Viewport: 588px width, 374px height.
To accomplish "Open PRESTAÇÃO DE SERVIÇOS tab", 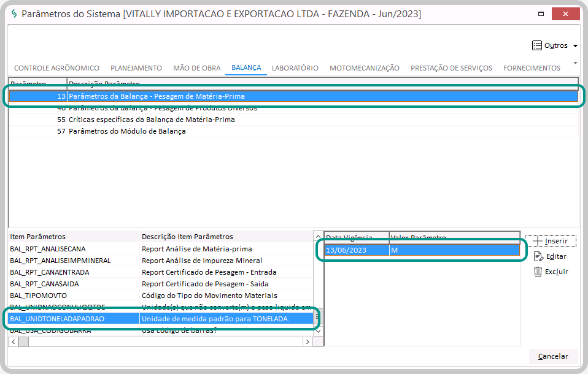I will [451, 68].
